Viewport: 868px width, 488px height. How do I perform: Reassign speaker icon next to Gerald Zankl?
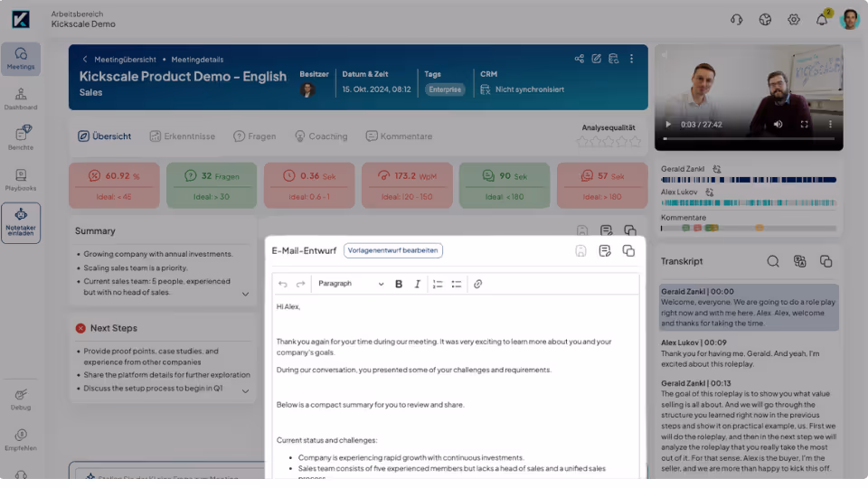point(717,169)
